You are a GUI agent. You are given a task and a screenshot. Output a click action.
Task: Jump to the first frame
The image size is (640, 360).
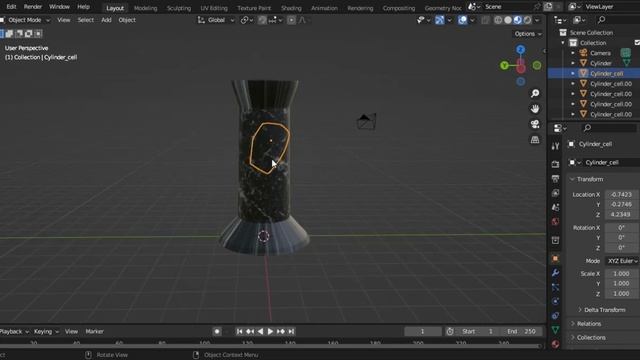(240, 331)
